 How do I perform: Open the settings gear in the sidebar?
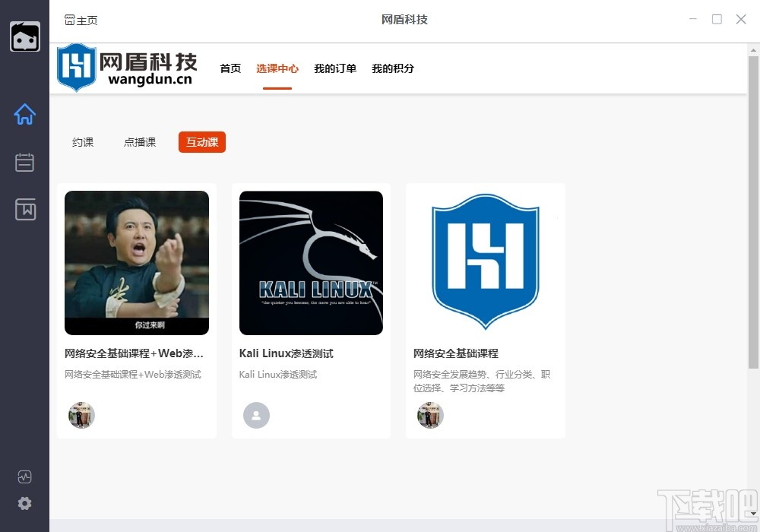(x=25, y=503)
